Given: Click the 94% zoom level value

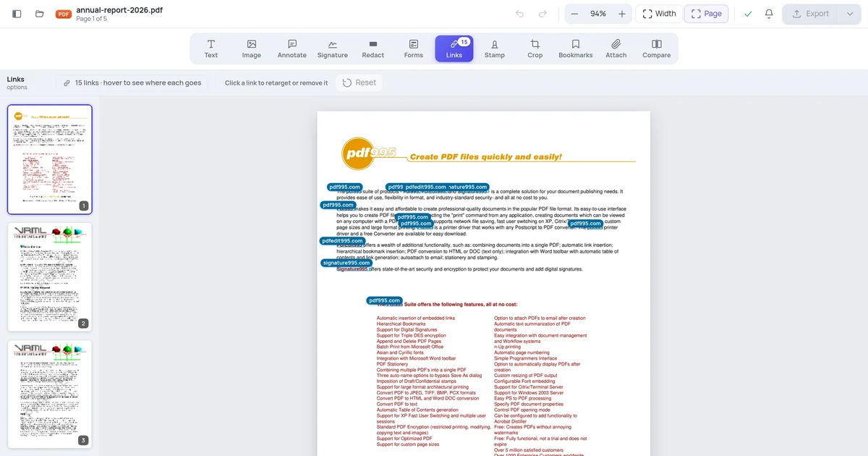Looking at the screenshot, I should [598, 14].
